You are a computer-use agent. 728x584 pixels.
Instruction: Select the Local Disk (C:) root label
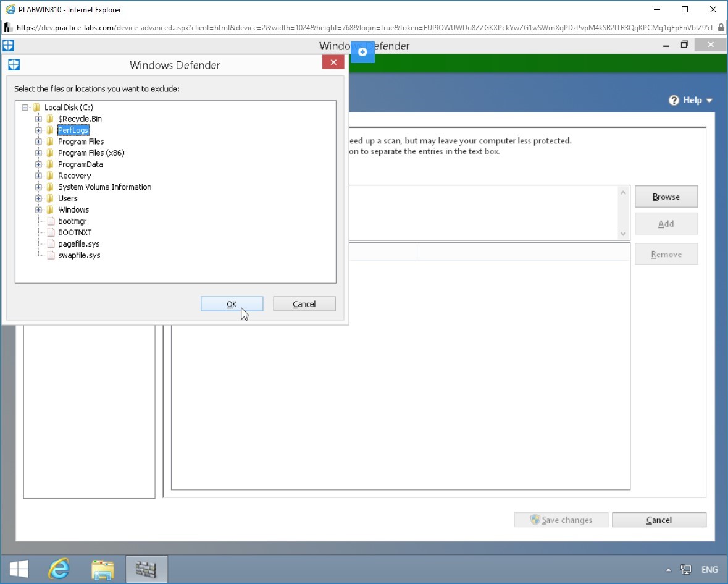click(x=69, y=108)
